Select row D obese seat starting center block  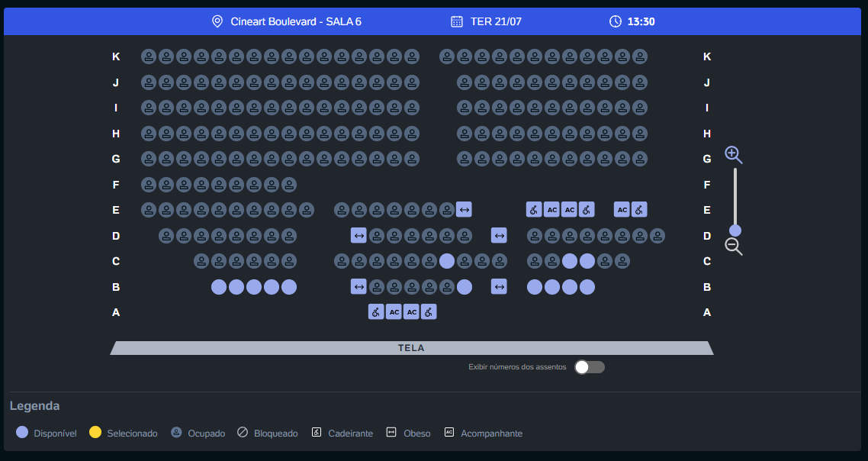(358, 236)
